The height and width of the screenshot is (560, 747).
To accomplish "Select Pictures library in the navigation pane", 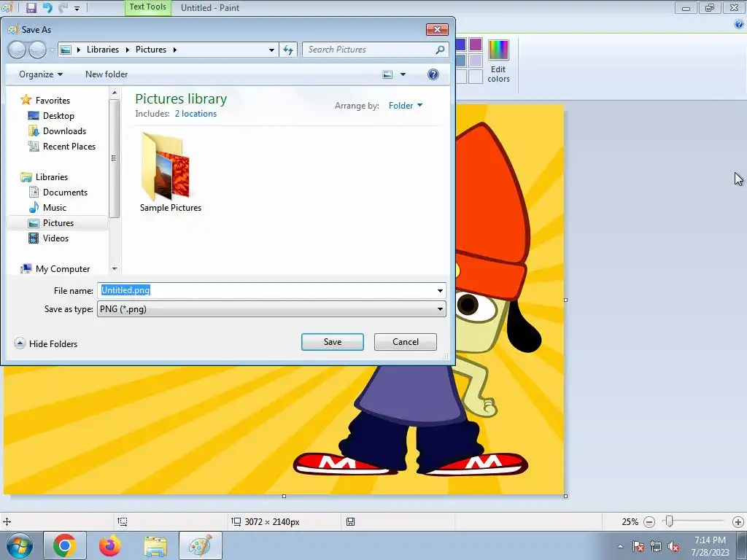I will tap(58, 223).
